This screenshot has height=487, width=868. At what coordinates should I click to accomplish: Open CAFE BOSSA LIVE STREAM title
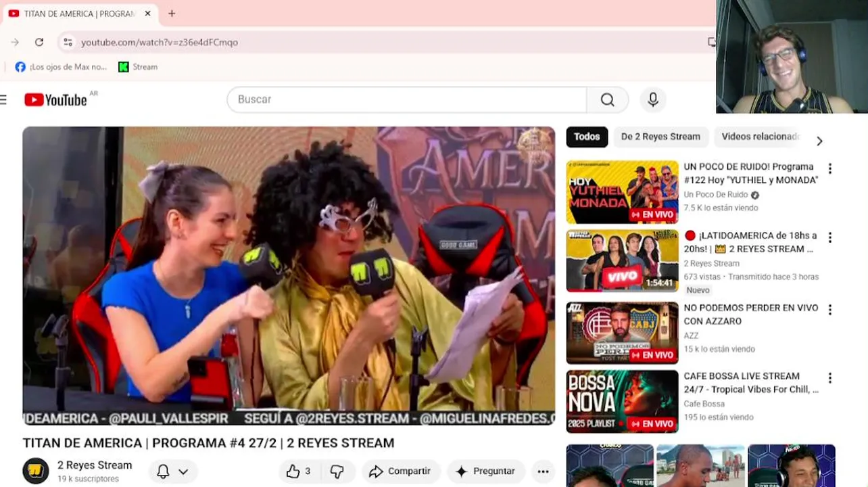coord(750,383)
